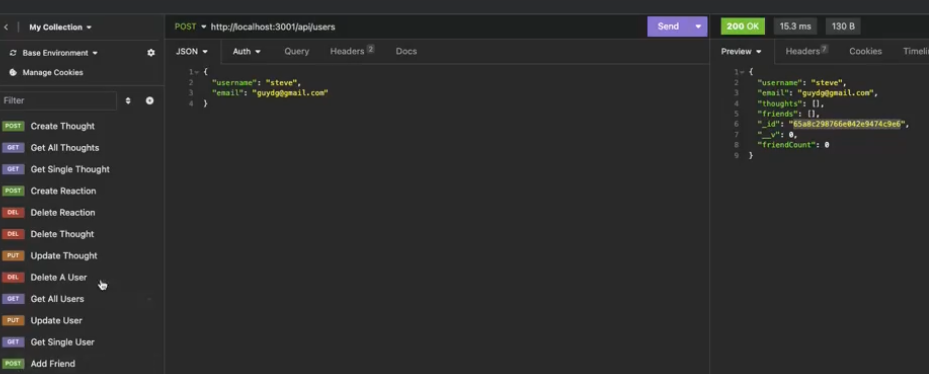This screenshot has width=929, height=374.
Task: Click the GET badge of Get All Thoughts
Action: tap(13, 148)
